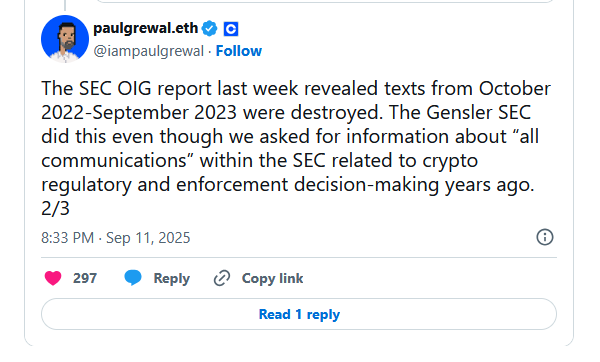This screenshot has width=600, height=362.
Task: Click the @iampaulgrewal handle
Action: 148,51
